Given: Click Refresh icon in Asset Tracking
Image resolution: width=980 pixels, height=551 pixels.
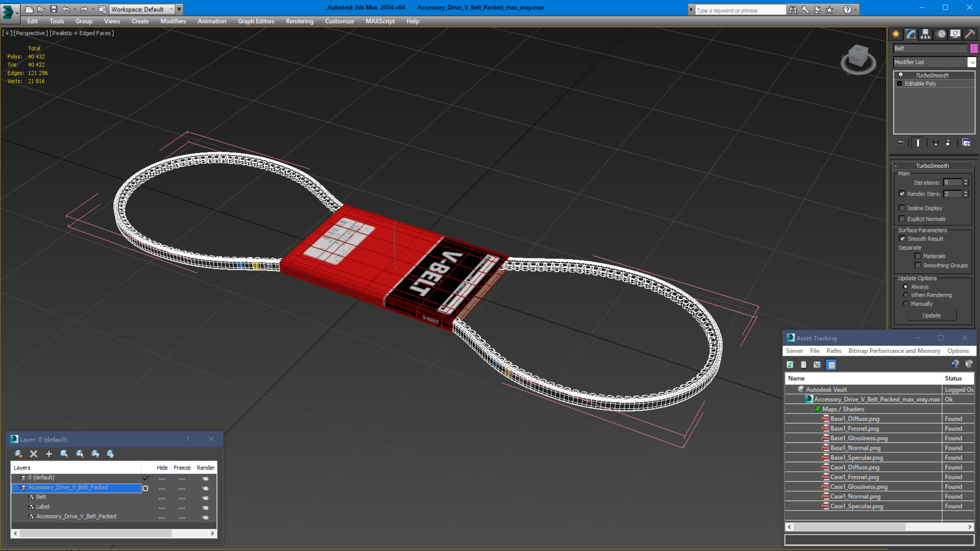Looking at the screenshot, I should [x=790, y=364].
